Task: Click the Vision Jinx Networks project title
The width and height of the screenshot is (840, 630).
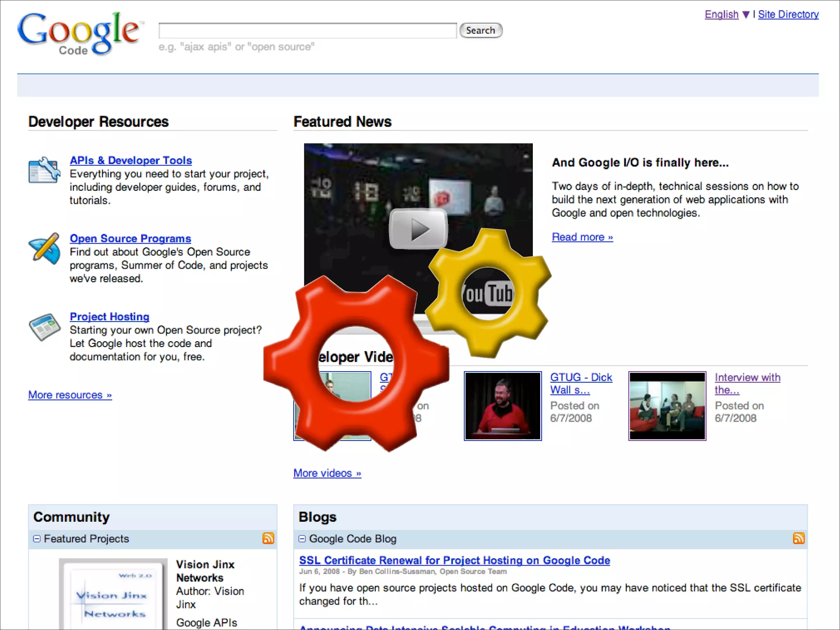Action: [x=205, y=571]
